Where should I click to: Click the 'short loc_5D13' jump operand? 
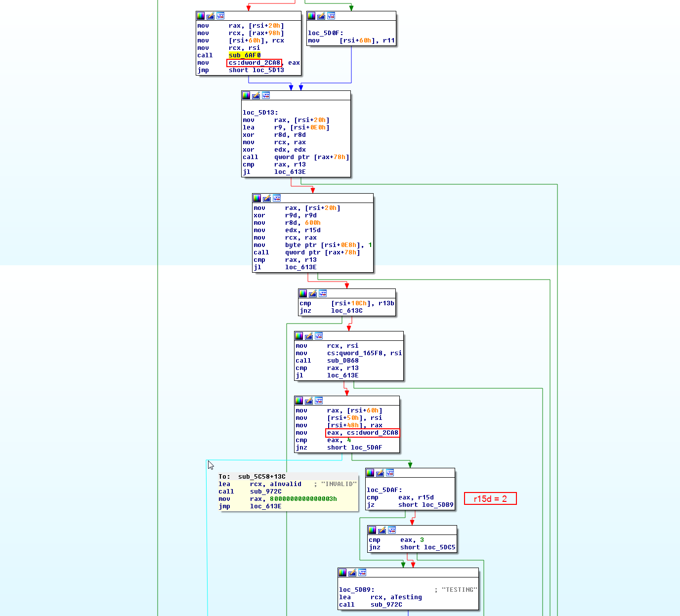256,70
